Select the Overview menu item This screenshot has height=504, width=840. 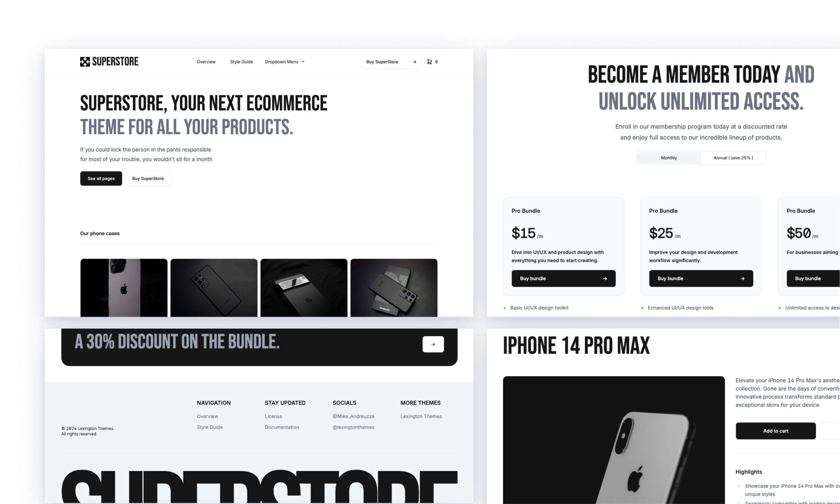[x=206, y=61]
